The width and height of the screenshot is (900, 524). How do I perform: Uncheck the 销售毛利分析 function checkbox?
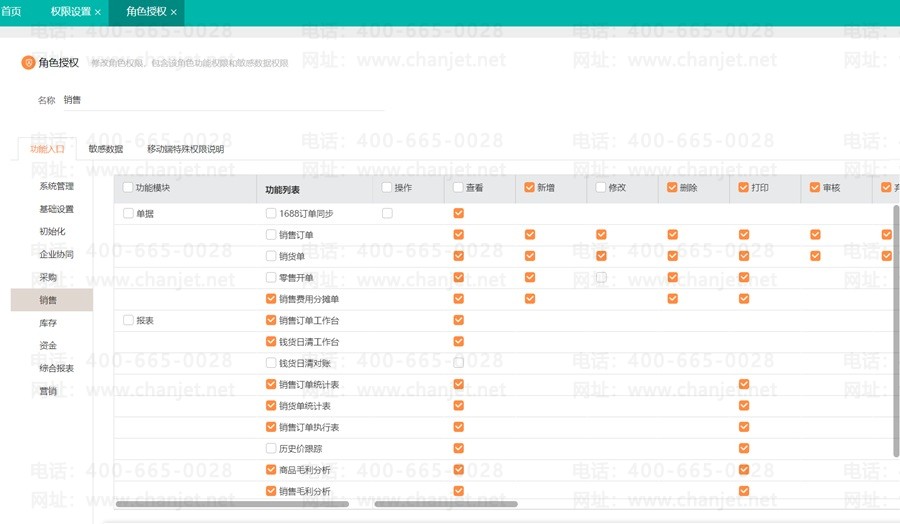[x=271, y=491]
